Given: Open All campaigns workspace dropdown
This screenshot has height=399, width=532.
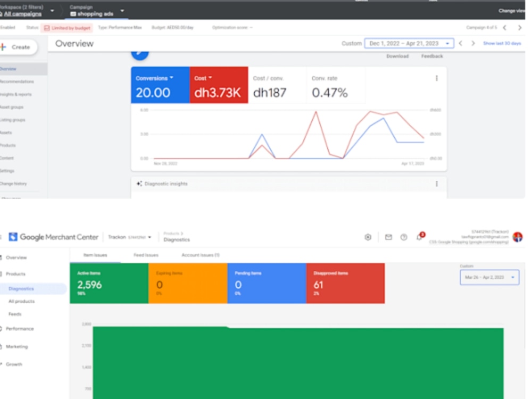Looking at the screenshot, I should point(52,11).
